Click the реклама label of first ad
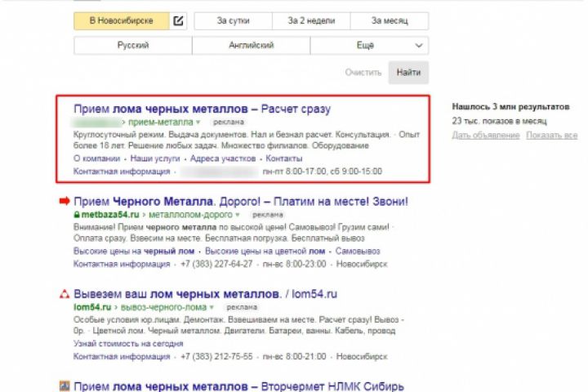 coord(229,122)
